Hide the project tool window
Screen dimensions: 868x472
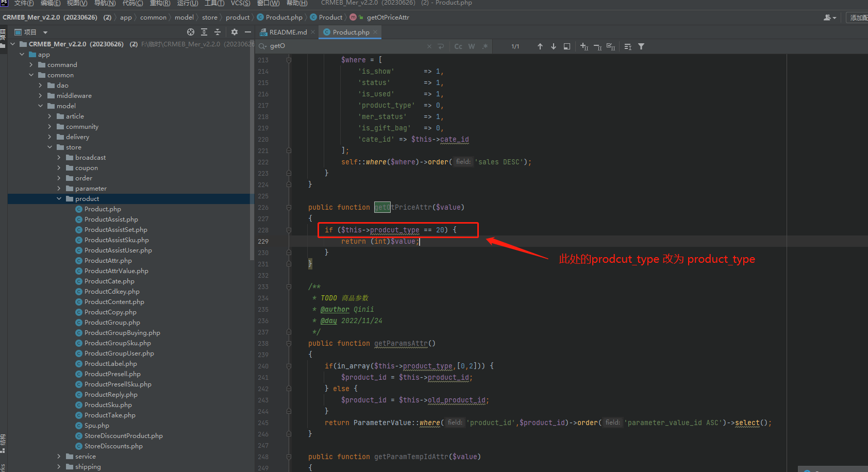pos(248,32)
